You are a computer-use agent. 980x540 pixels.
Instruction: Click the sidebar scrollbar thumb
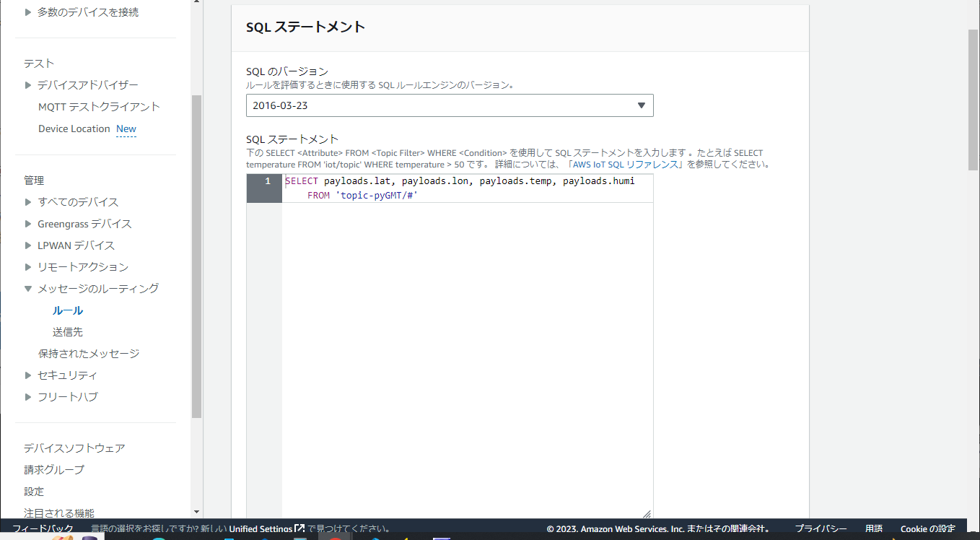coord(196,256)
